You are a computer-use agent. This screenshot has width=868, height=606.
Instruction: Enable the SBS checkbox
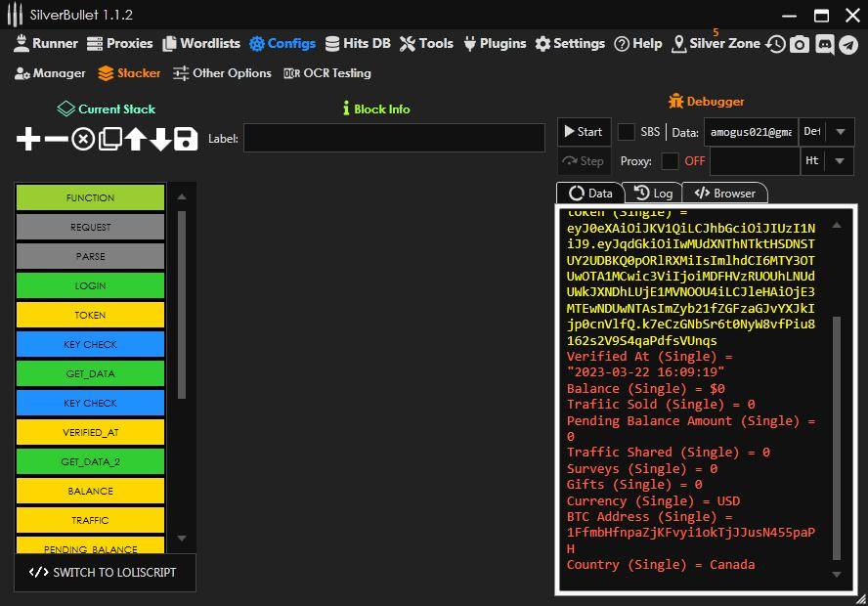click(627, 132)
